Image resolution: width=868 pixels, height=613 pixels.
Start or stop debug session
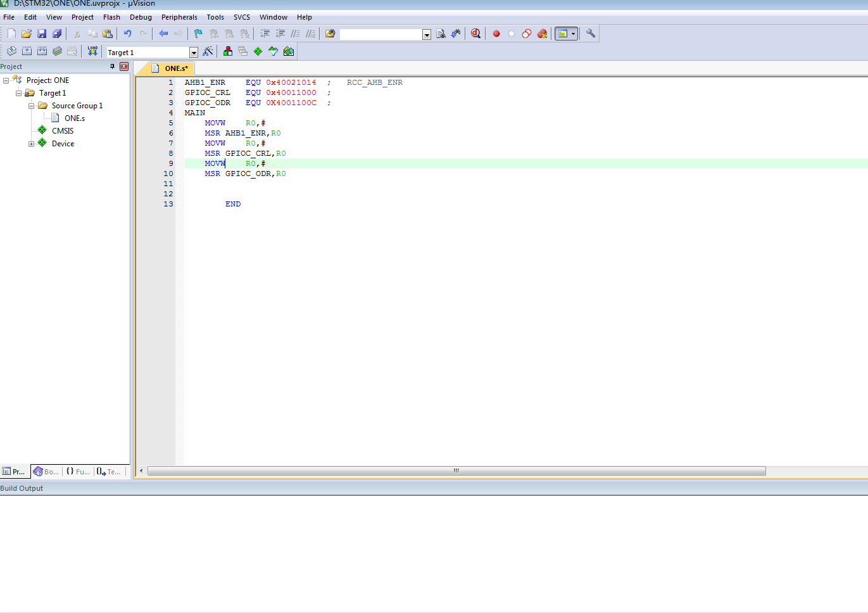(x=476, y=34)
